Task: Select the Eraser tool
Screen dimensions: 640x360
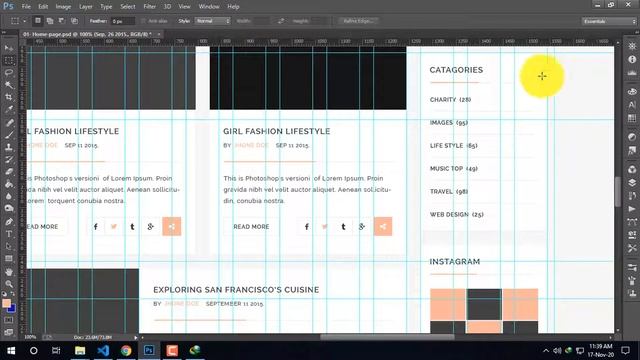Action: click(x=9, y=171)
